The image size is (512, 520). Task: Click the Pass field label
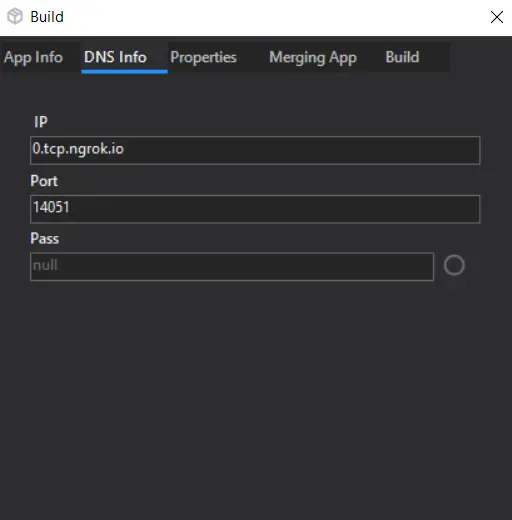(x=45, y=239)
